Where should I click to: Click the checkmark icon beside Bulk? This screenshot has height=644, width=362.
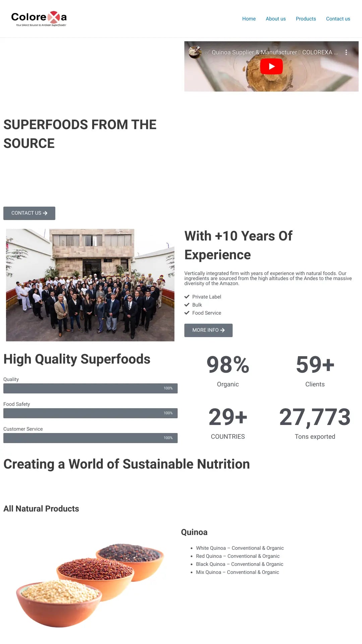pyautogui.click(x=187, y=305)
